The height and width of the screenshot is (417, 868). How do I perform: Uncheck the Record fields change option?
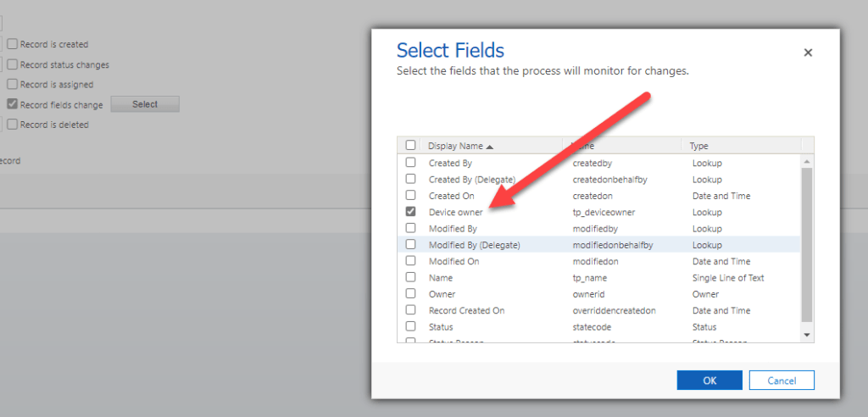point(13,105)
